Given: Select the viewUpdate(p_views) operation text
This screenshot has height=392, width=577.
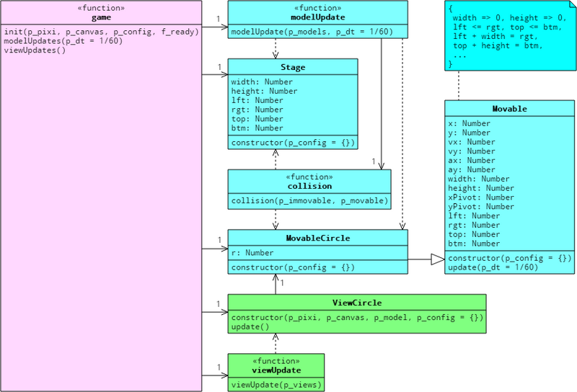Looking at the screenshot, I should coord(276,385).
